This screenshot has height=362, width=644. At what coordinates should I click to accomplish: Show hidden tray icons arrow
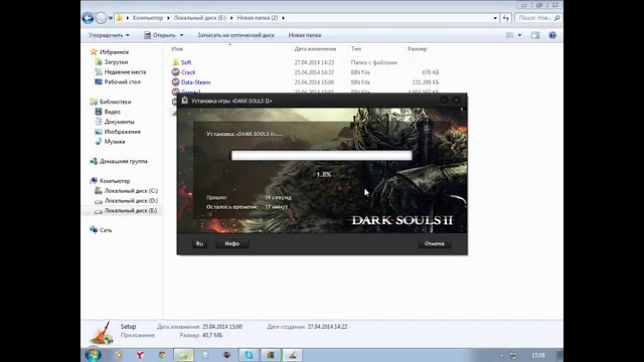tap(502, 355)
